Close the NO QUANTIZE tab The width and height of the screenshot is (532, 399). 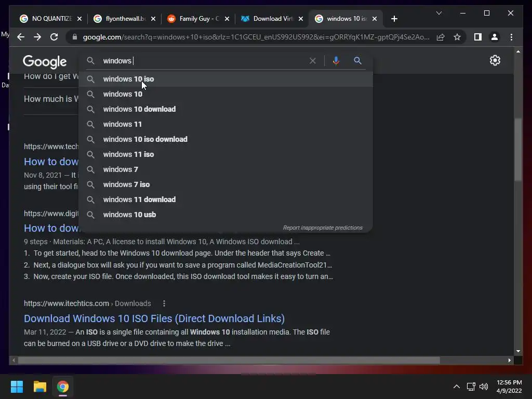click(x=79, y=19)
